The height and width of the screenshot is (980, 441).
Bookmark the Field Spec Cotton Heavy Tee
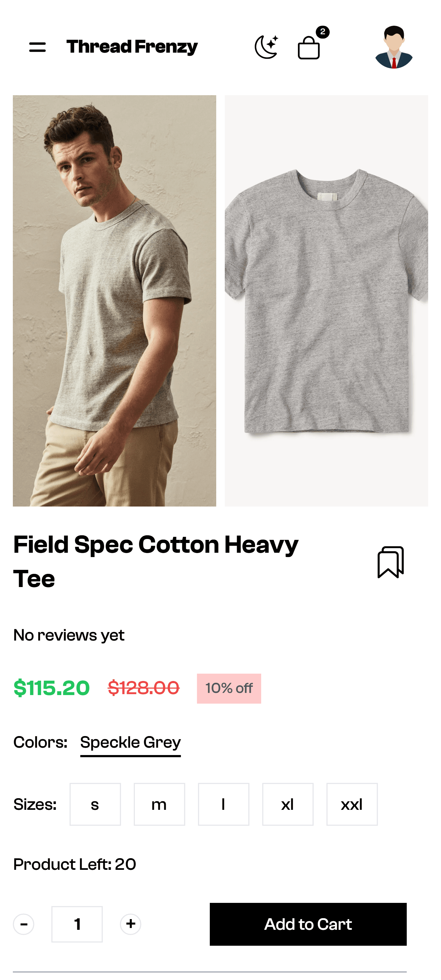[x=391, y=562]
